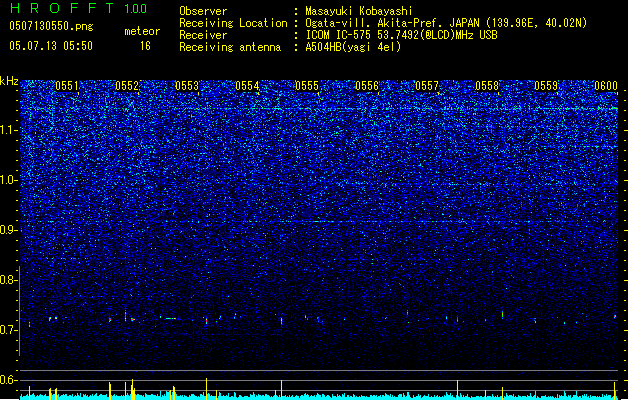Click the meteor count label
This screenshot has width=629, height=400.
pos(142,31)
